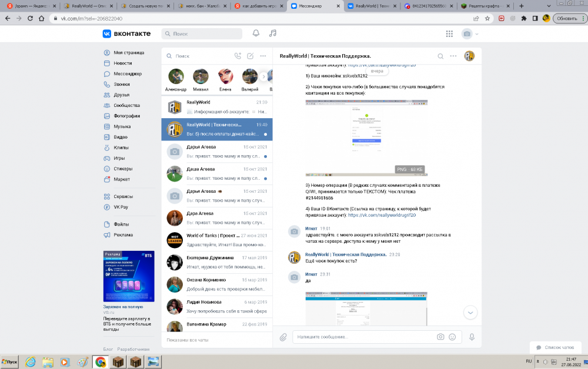Select Елена contact avatar
The height and width of the screenshot is (369, 588).
[225, 76]
